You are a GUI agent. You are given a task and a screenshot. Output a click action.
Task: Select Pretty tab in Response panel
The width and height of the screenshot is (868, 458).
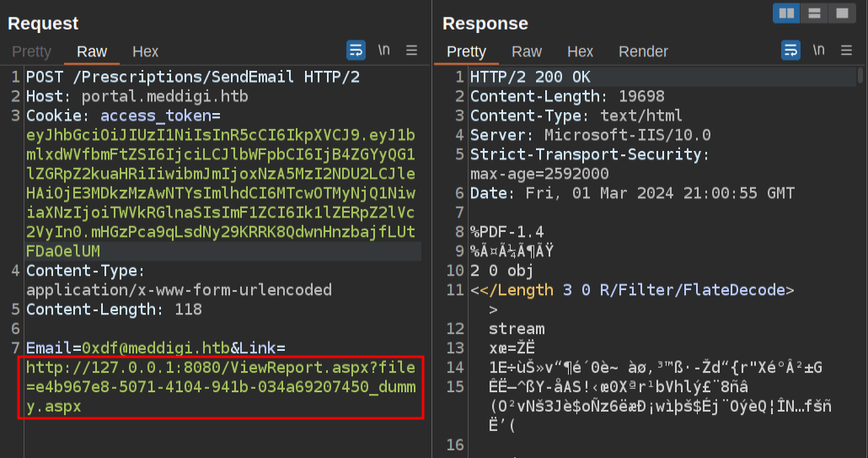[x=466, y=51]
